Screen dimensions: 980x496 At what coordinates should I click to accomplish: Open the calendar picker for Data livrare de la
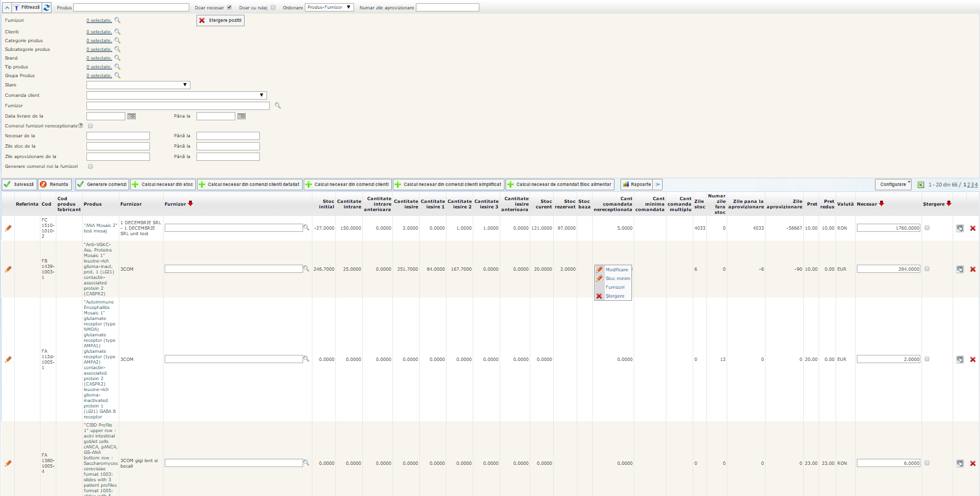coord(131,116)
